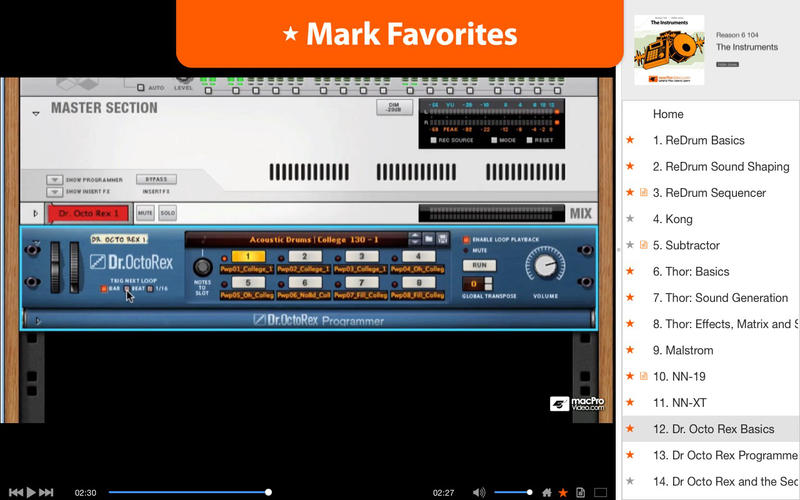Open the note icon beside 3. ReDrum Sequencer
Viewport: 800px width, 500px height.
pyautogui.click(x=643, y=192)
